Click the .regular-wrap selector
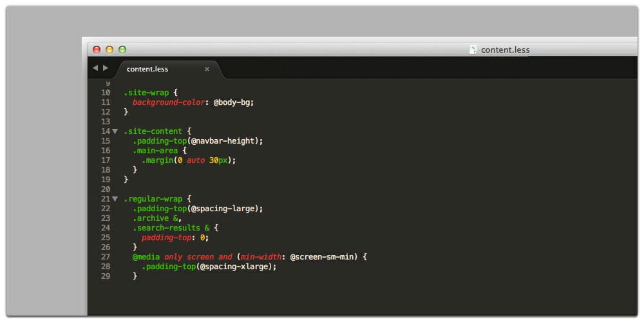 click(153, 199)
